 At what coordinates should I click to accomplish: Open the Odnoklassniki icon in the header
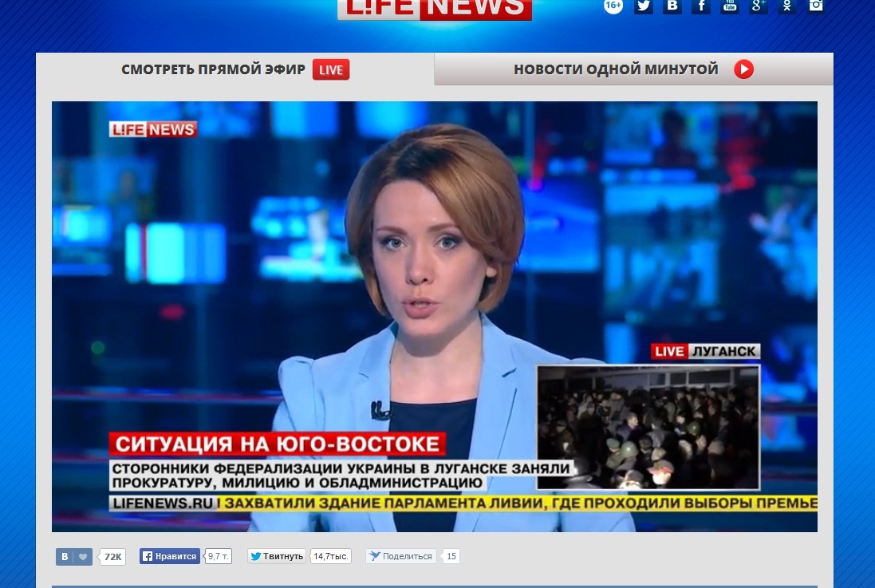click(x=786, y=6)
